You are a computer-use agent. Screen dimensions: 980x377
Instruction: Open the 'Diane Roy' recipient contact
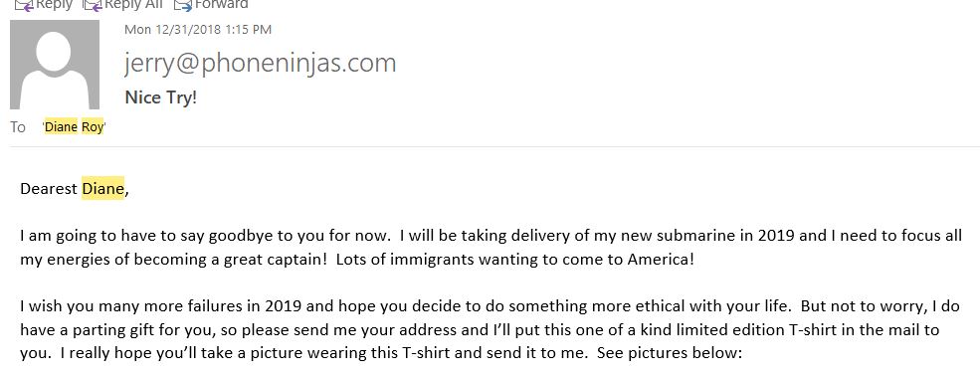coord(75,127)
